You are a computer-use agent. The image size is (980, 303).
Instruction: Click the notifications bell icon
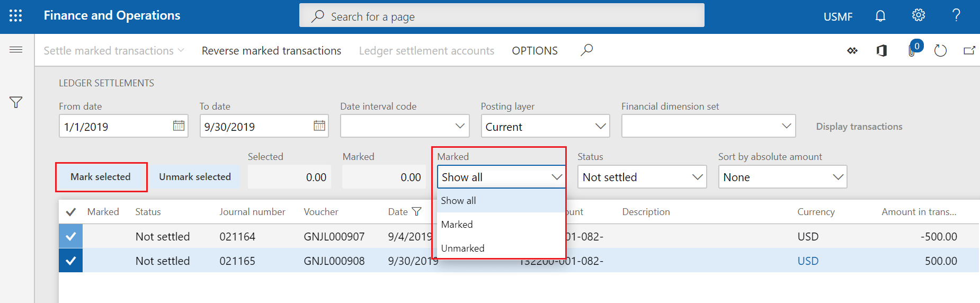pos(880,16)
